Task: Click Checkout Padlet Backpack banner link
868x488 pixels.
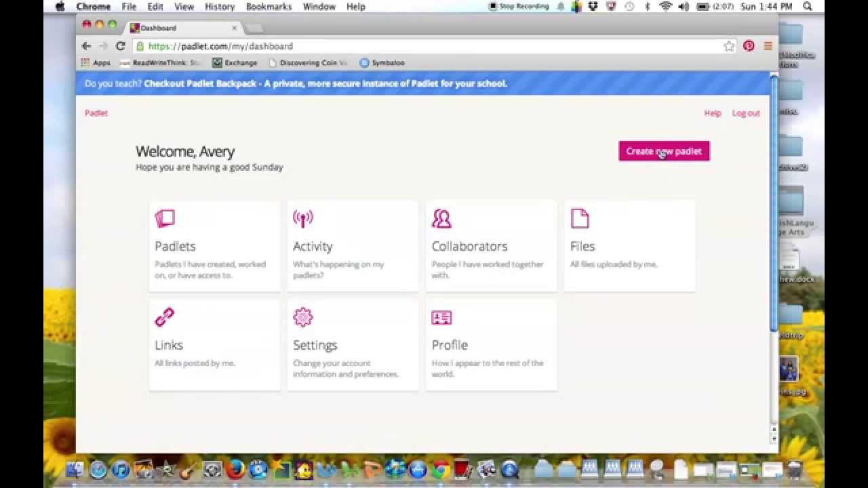Action: coord(325,83)
